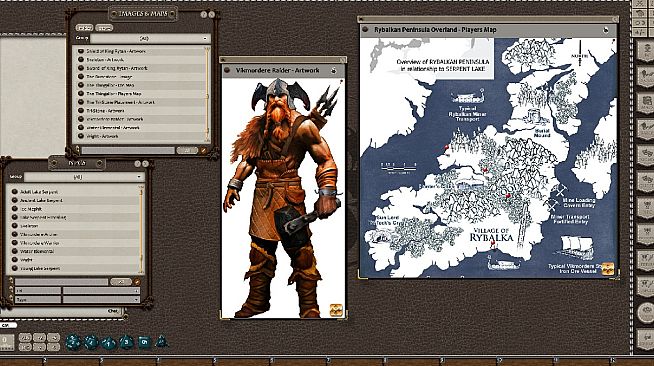Select The Thingalor - DM Map entry

point(141,85)
